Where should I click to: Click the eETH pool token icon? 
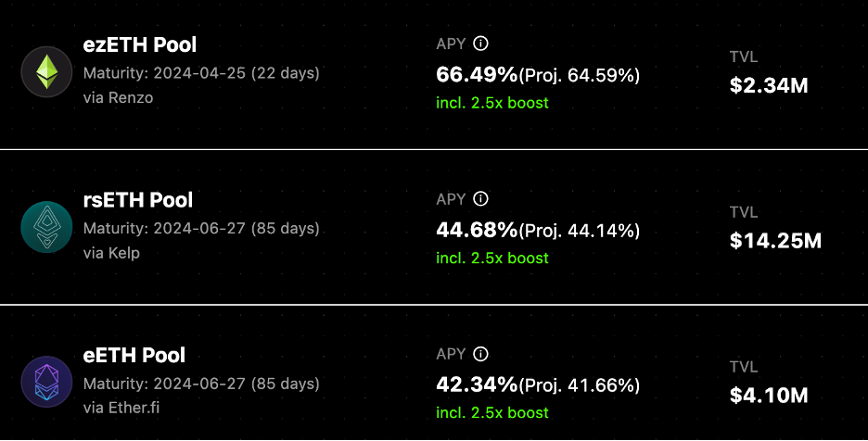[46, 382]
